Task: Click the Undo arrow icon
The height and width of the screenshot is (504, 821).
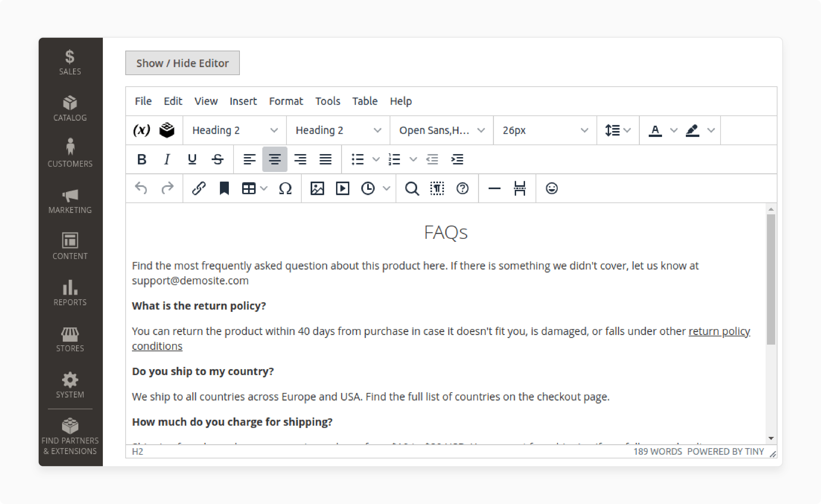Action: click(x=141, y=188)
